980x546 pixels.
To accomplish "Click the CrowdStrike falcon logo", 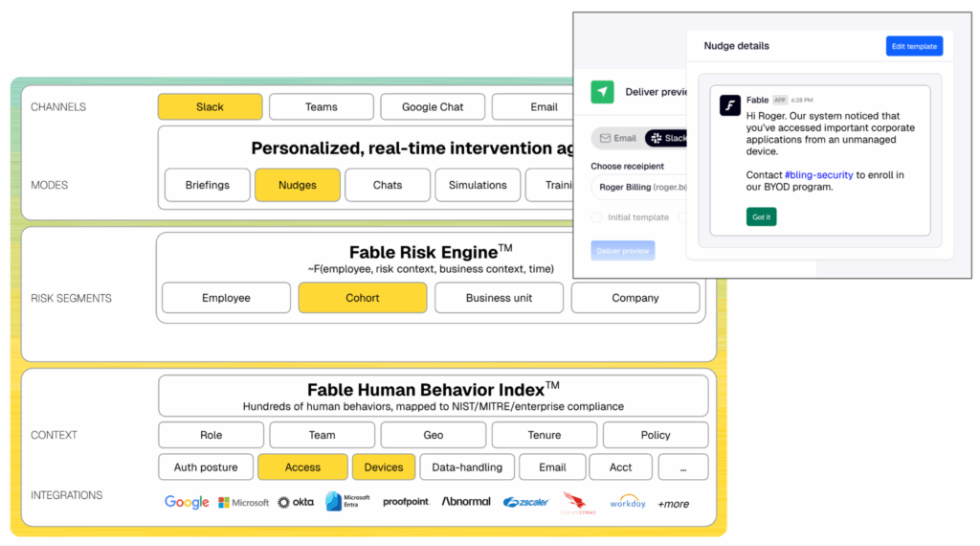I will pyautogui.click(x=580, y=502).
